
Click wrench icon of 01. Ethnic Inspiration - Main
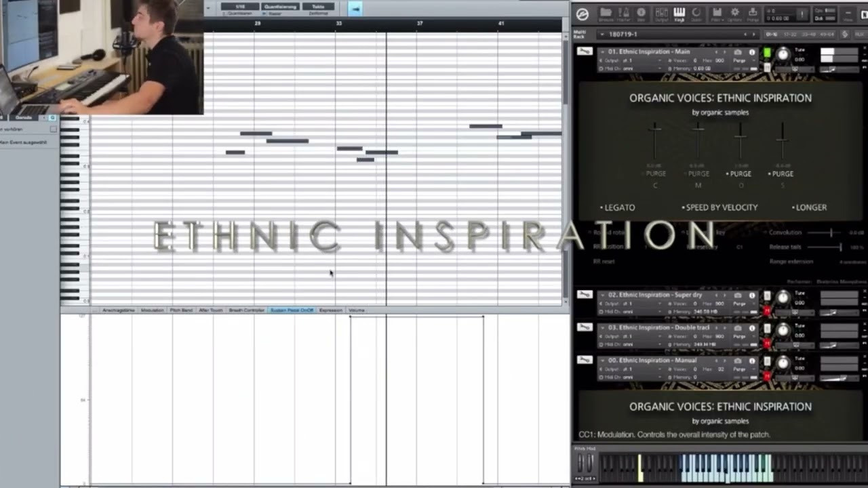[585, 52]
